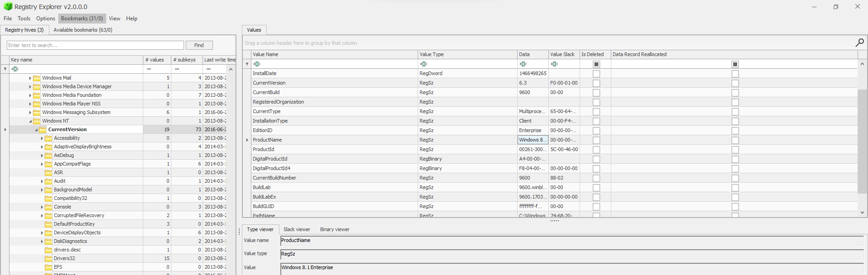Toggle Is Deleted checkbox for DigitalProductId4 row
This screenshot has width=868, height=275.
coord(596,169)
